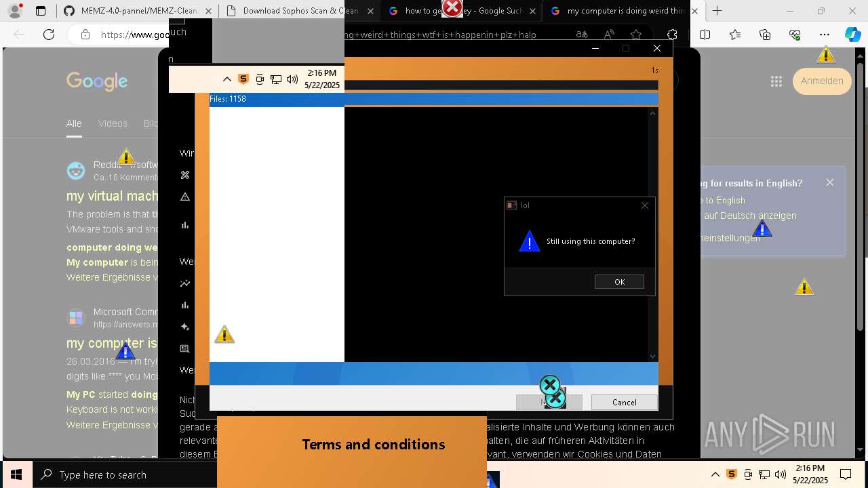
Task: Click the sparkle icon in dark panel
Action: [x=184, y=327]
